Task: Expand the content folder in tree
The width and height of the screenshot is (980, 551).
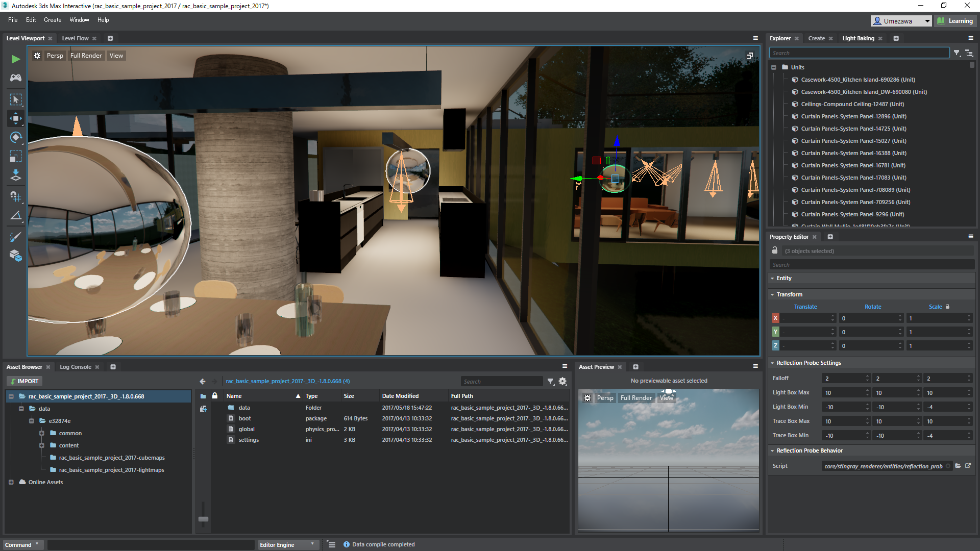Action: click(x=42, y=445)
